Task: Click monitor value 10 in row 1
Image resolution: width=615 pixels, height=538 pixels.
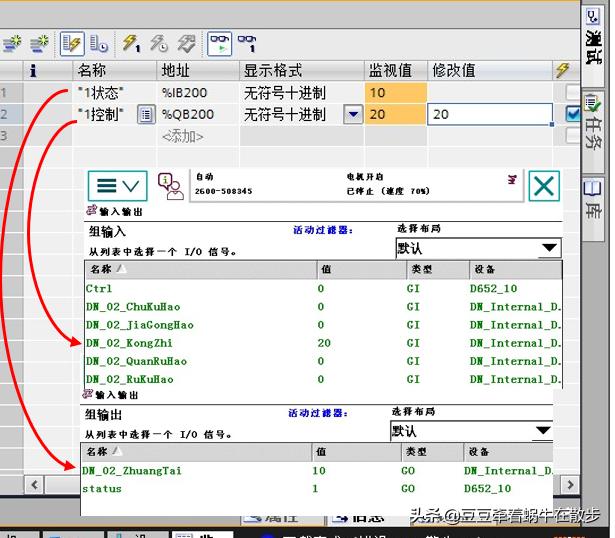Action: pos(396,93)
